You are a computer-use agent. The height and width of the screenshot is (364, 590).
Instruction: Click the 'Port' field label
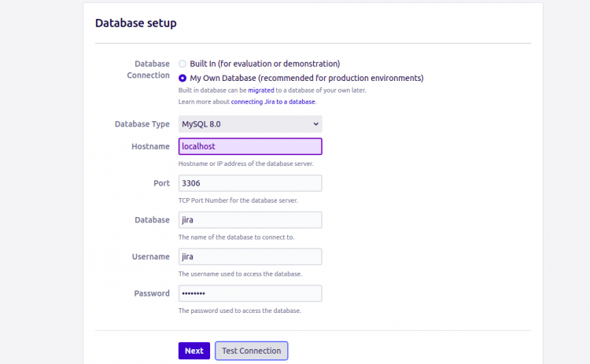click(x=161, y=183)
